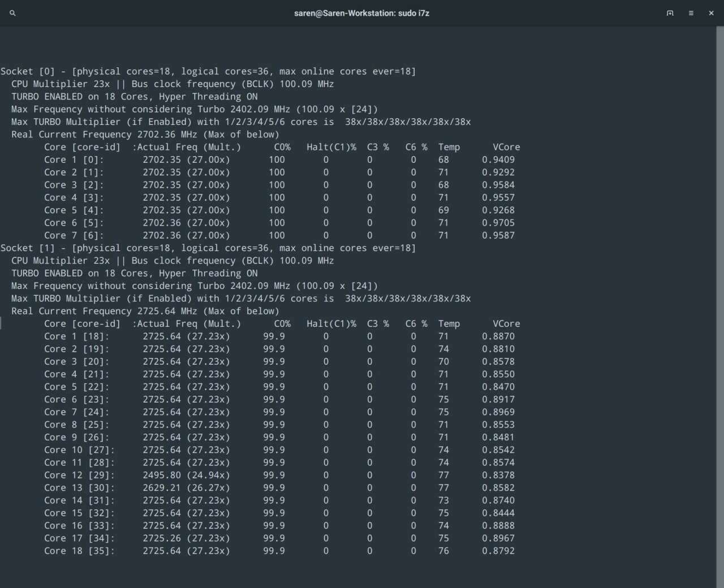Click VCore value 0.8870
The width and height of the screenshot is (724, 588).
point(498,336)
